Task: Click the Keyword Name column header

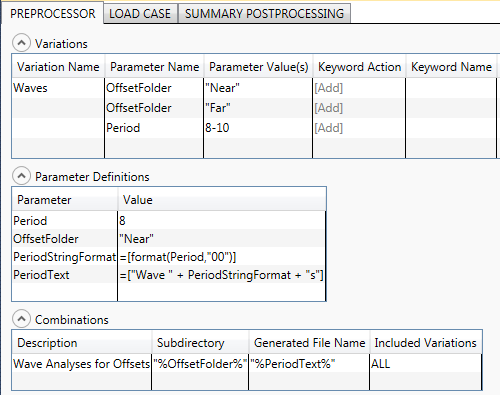Action: (451, 67)
